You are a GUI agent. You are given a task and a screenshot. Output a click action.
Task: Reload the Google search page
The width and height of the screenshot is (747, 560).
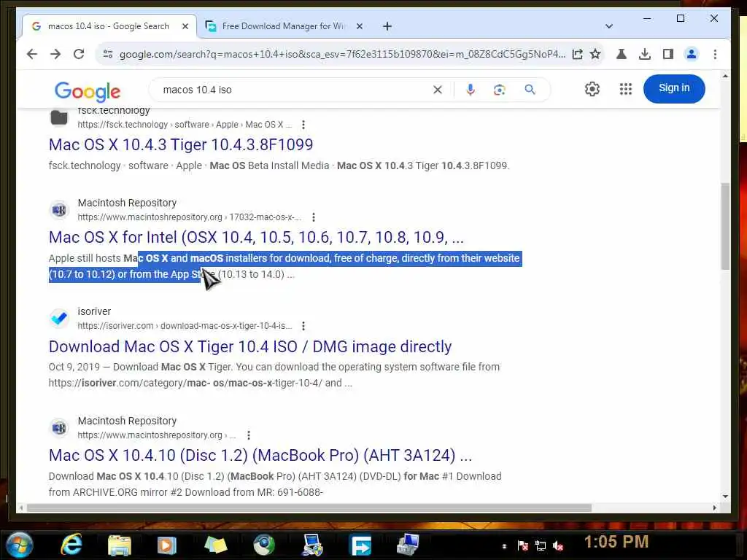tap(79, 54)
